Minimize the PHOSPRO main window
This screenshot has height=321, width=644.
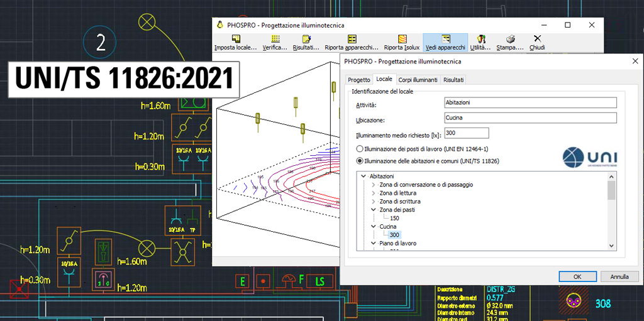(543, 25)
